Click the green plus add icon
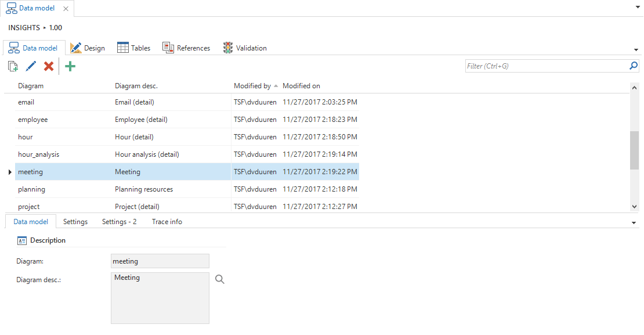The height and width of the screenshot is (335, 644). point(70,66)
